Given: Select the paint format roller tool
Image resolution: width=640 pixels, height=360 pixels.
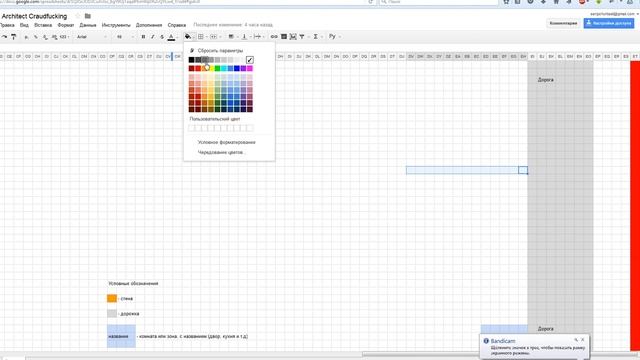Looking at the screenshot, I should pos(13,37).
